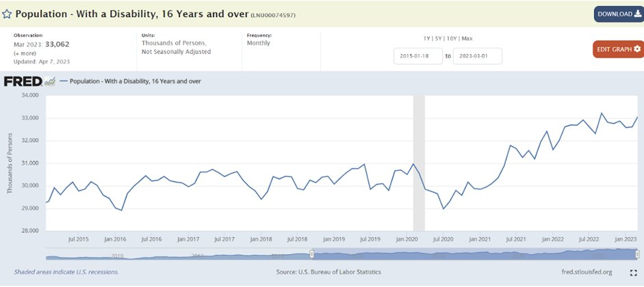Image resolution: width=644 pixels, height=287 pixels.
Task: Click the Download button
Action: click(x=619, y=14)
